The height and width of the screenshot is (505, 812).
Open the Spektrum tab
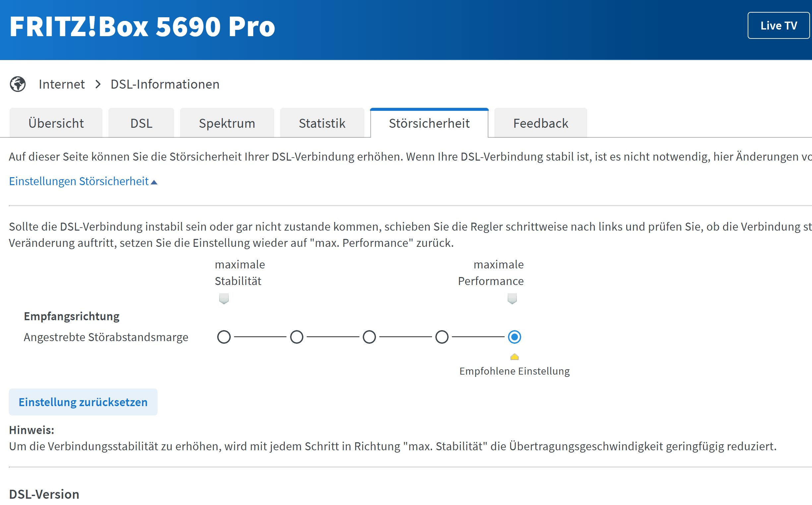(x=227, y=123)
